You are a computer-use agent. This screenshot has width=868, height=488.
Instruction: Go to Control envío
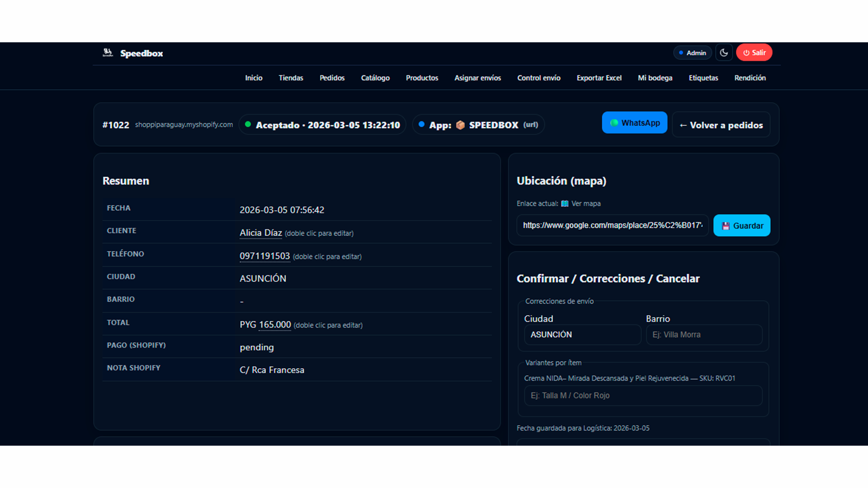(x=539, y=78)
